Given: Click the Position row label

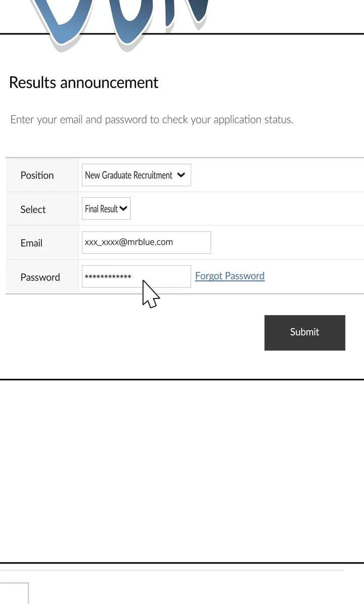Looking at the screenshot, I should click(x=37, y=175).
